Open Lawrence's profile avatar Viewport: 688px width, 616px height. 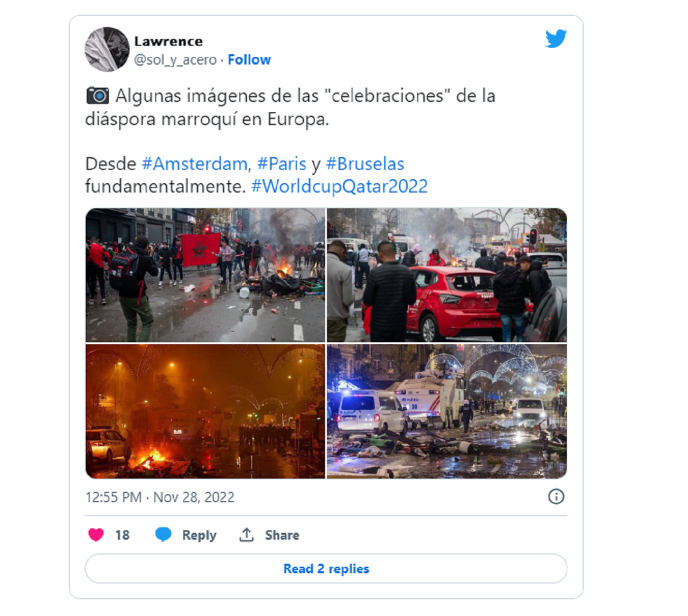point(107,49)
